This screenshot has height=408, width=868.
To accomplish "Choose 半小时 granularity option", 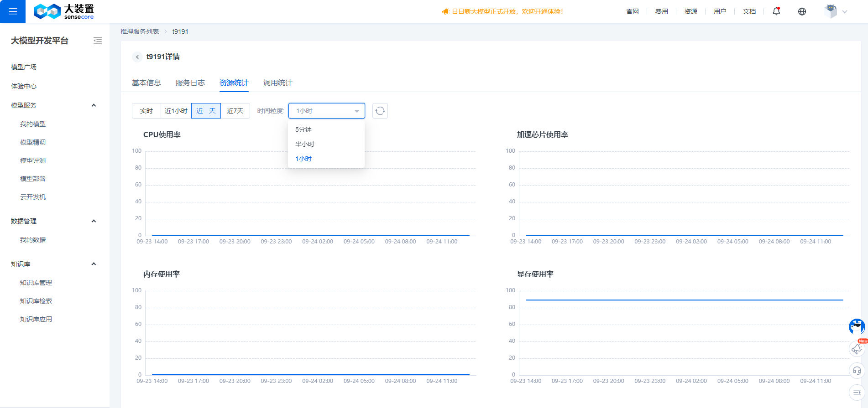I will pyautogui.click(x=326, y=144).
